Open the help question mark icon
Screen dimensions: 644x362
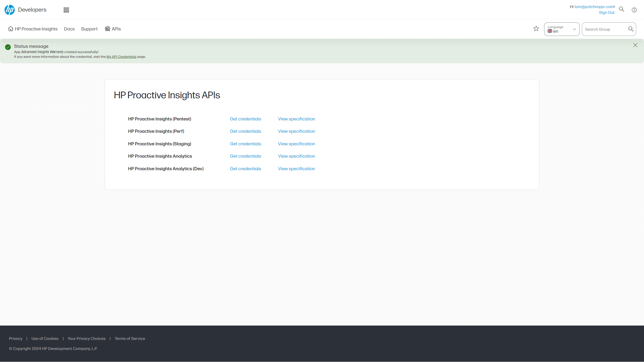tap(634, 10)
